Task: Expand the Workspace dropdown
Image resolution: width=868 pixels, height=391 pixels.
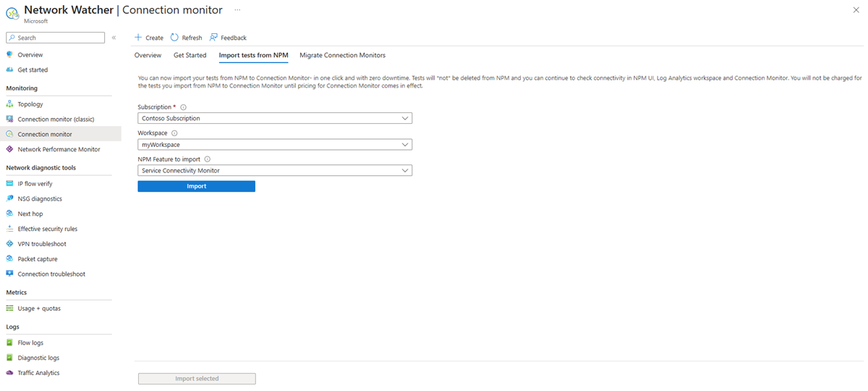Action: click(x=275, y=145)
